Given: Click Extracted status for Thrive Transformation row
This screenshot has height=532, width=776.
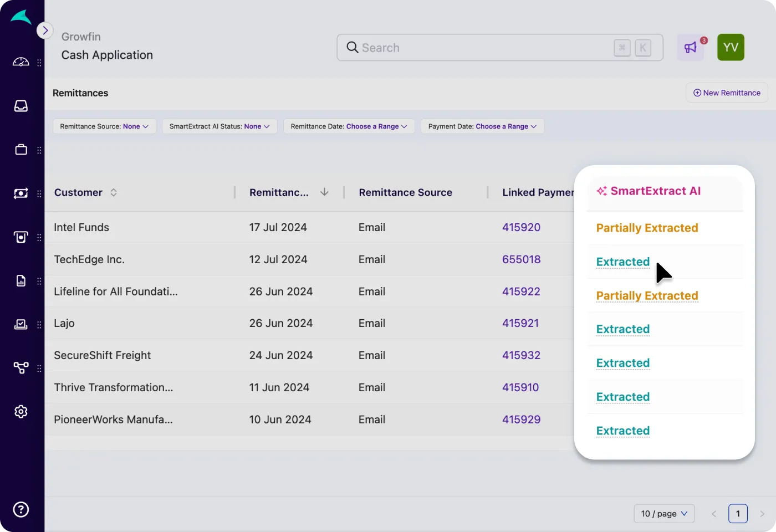Looking at the screenshot, I should click(x=622, y=397).
